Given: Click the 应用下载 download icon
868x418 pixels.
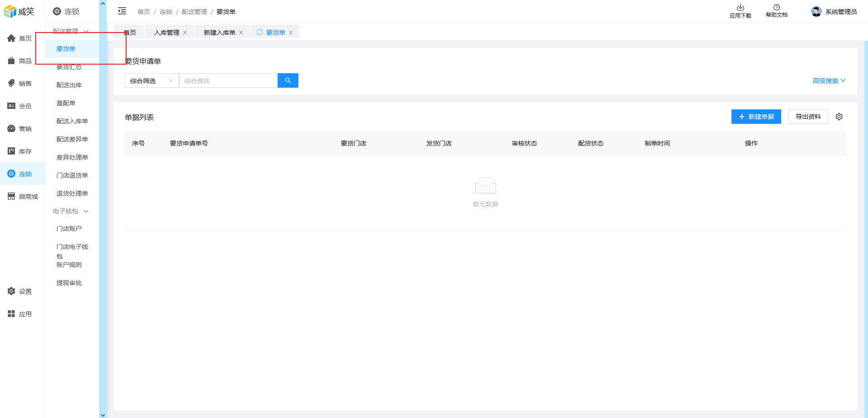Looking at the screenshot, I should click(x=740, y=8).
